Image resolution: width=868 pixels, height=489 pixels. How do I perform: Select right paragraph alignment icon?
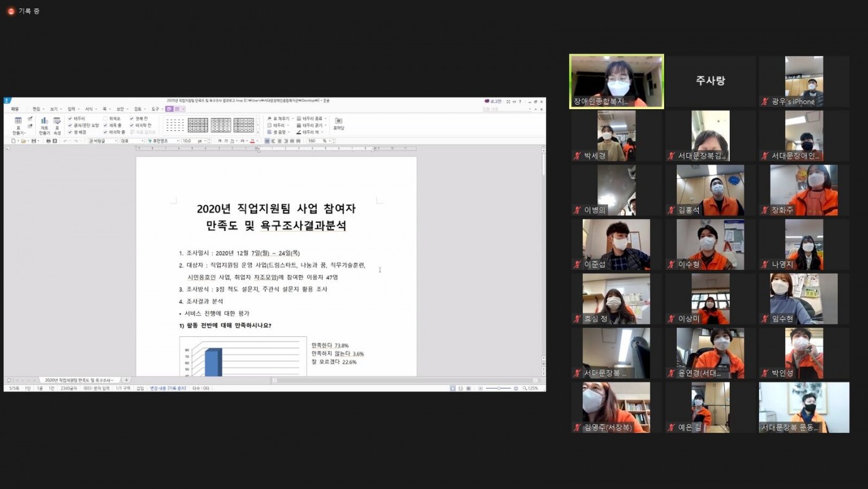[x=286, y=141]
